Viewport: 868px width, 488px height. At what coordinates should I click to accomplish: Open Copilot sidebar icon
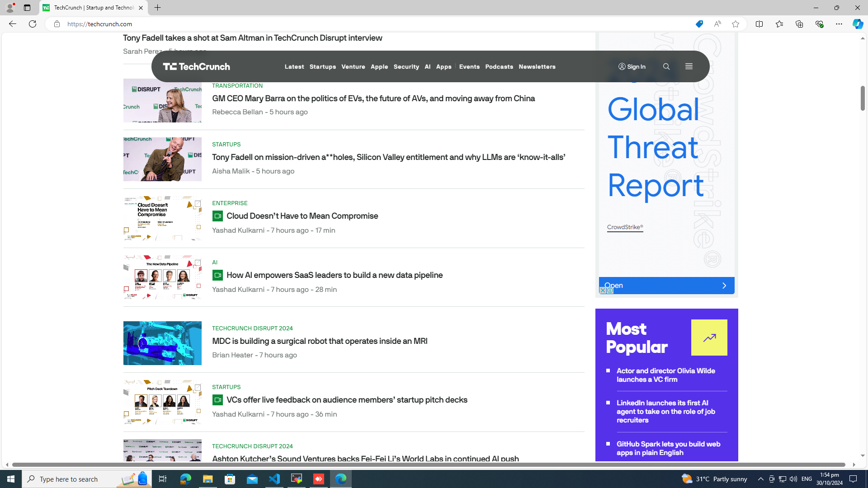click(x=858, y=24)
